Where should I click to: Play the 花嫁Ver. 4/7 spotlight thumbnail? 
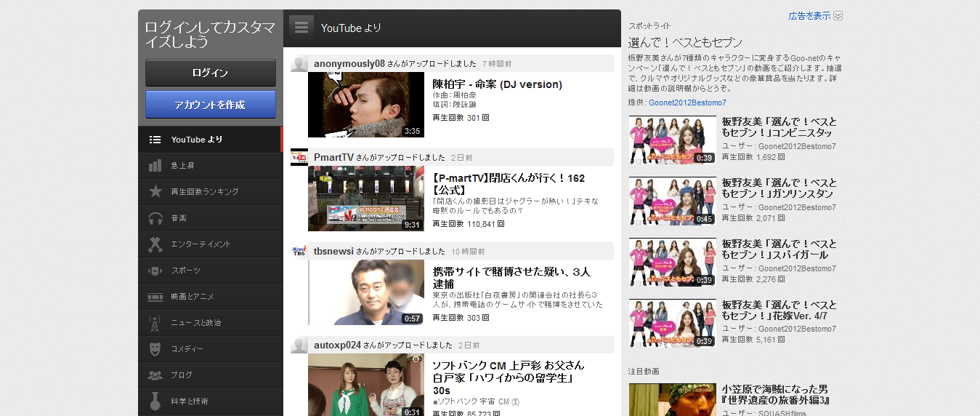[x=672, y=323]
